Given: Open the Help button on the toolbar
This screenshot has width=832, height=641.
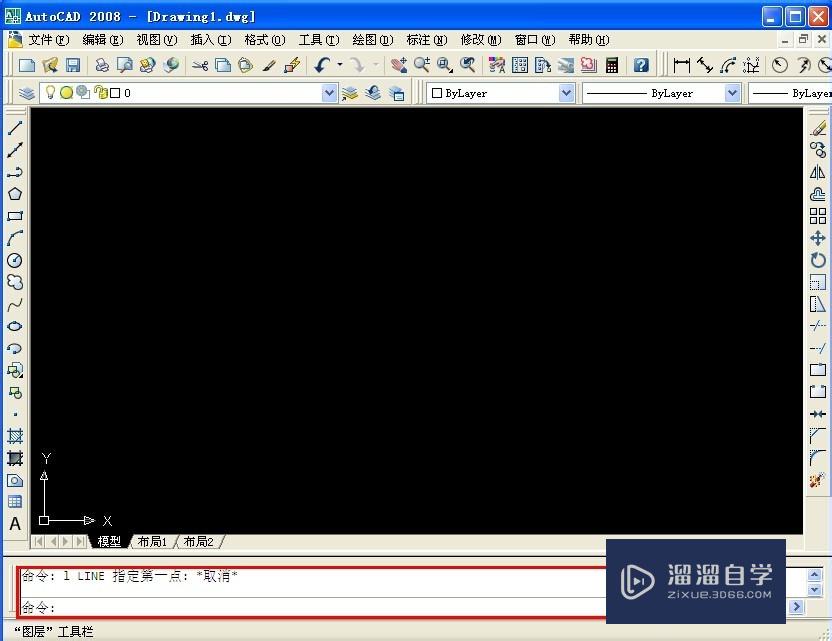Looking at the screenshot, I should pos(639,65).
